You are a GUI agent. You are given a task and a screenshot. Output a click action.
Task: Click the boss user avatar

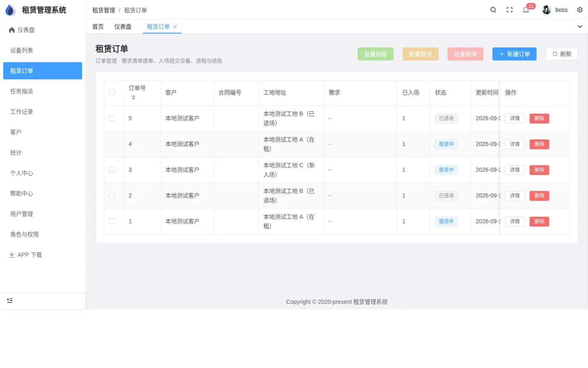(547, 10)
